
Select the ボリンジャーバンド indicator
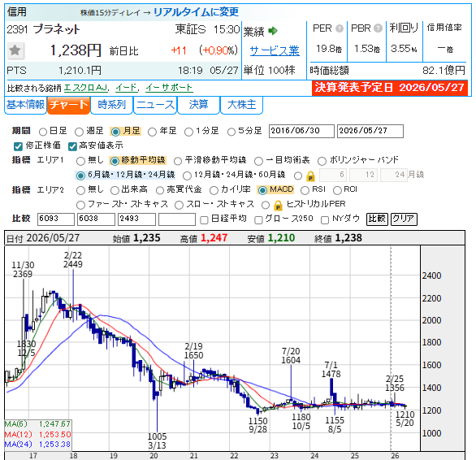point(322,161)
